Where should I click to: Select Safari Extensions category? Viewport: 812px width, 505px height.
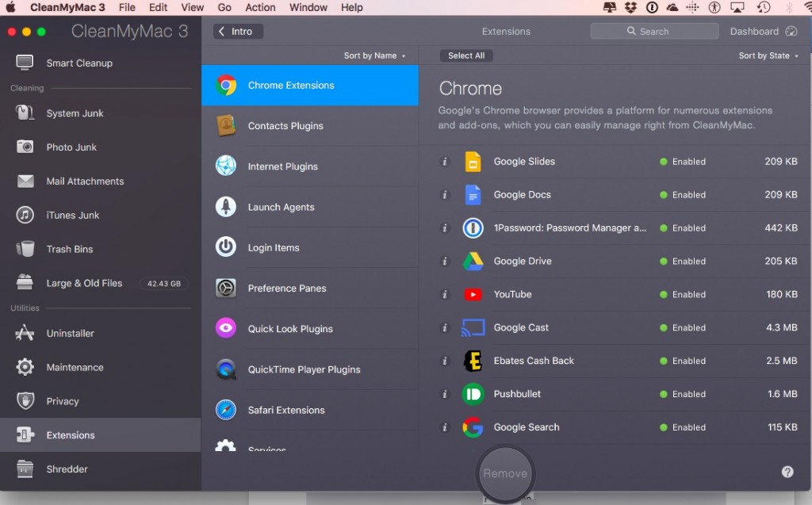(310, 410)
